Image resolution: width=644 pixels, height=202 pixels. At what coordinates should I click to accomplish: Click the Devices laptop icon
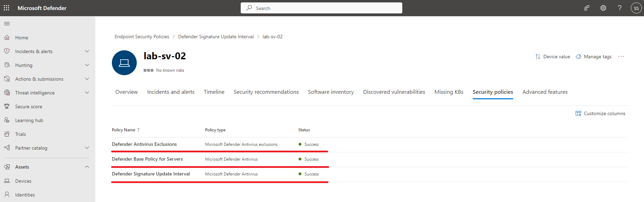(x=7, y=181)
